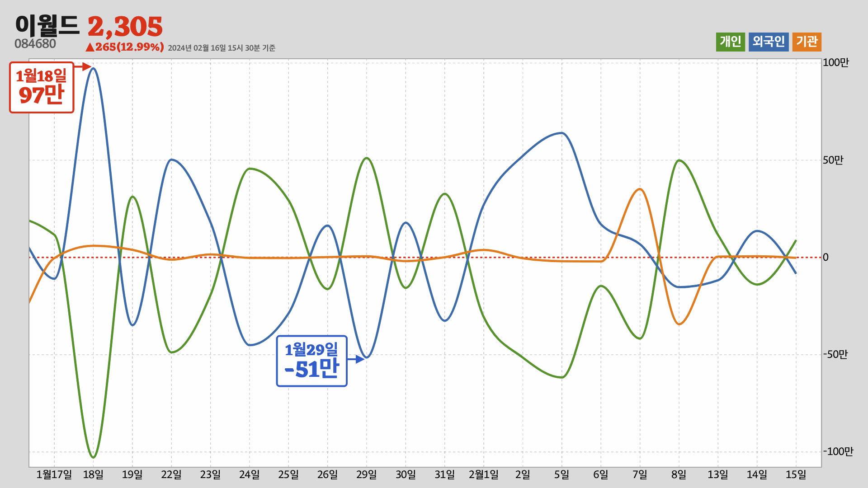Screen dimensions: 868x488
Task: Click the 기관 orange legend badge
Action: click(x=807, y=42)
